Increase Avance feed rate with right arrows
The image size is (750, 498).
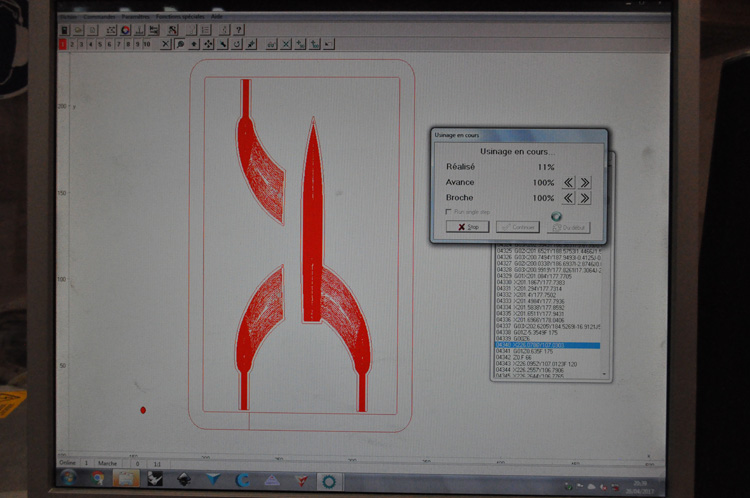(585, 182)
